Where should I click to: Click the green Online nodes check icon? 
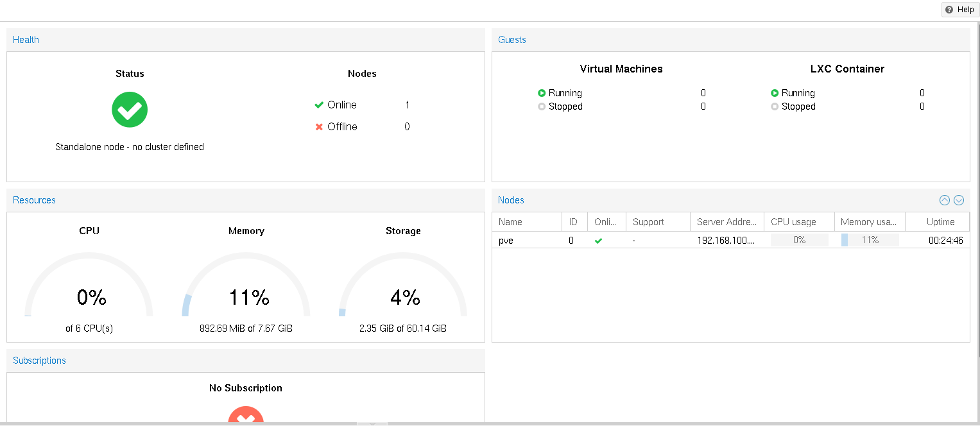(319, 105)
